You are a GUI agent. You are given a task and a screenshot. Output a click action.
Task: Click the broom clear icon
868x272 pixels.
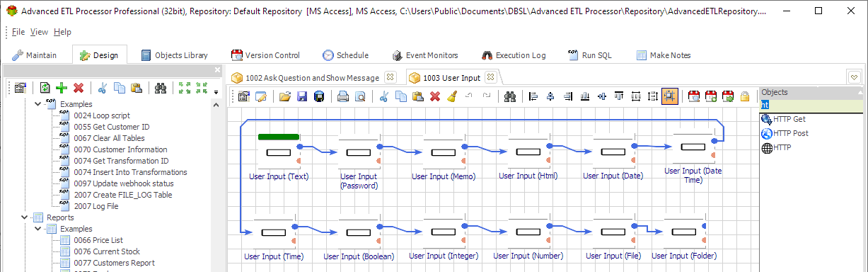click(x=452, y=97)
